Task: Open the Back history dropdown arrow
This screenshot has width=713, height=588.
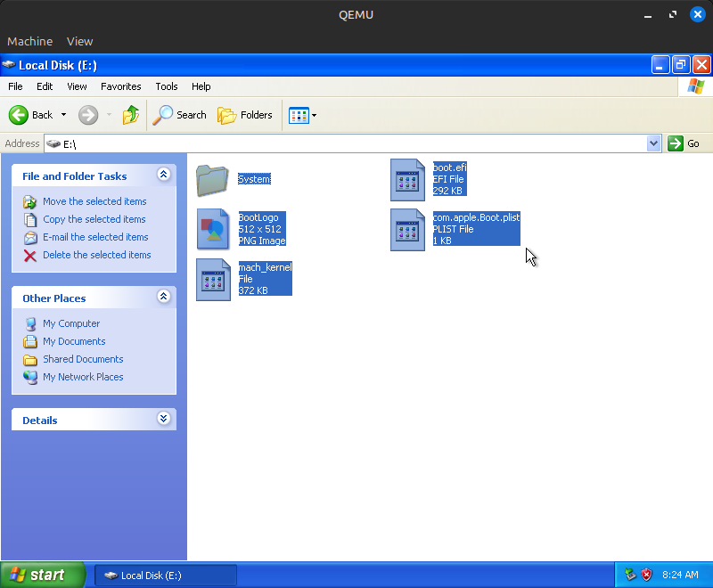Action: pyautogui.click(x=63, y=115)
